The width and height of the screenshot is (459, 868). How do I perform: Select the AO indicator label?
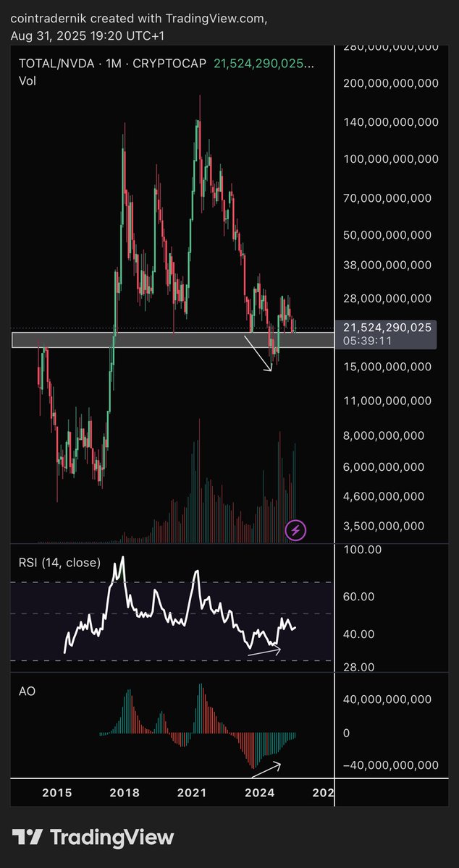27,691
